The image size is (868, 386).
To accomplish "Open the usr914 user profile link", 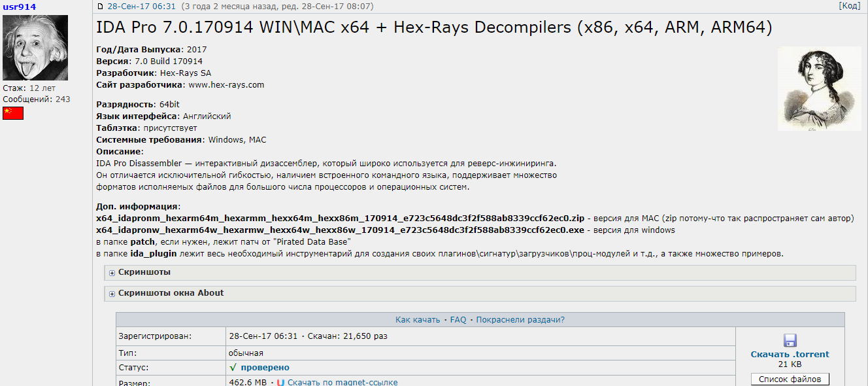I will point(20,7).
